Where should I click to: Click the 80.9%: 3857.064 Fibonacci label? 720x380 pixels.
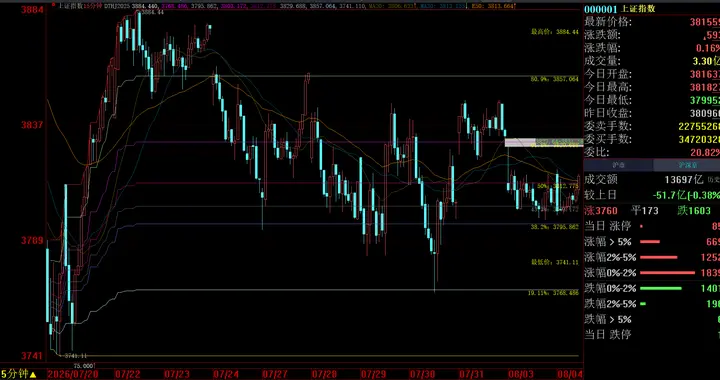555,79
